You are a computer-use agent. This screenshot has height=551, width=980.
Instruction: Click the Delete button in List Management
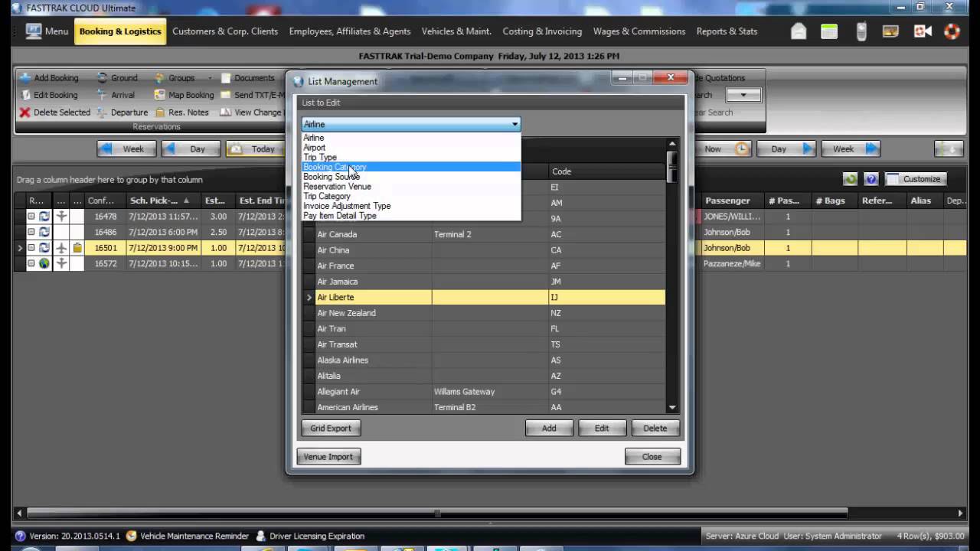tap(655, 429)
